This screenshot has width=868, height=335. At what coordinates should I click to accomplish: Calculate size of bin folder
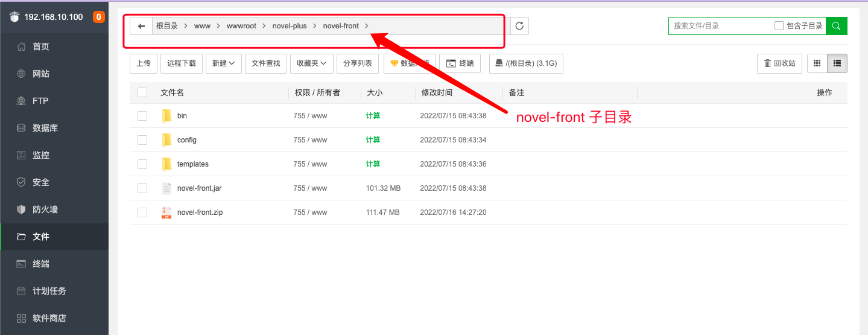373,116
